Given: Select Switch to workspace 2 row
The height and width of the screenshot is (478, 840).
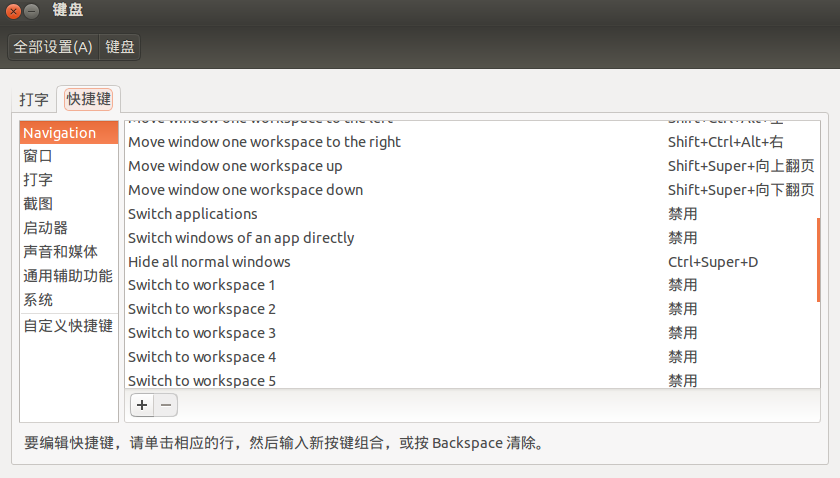Looking at the screenshot, I should coord(472,309).
